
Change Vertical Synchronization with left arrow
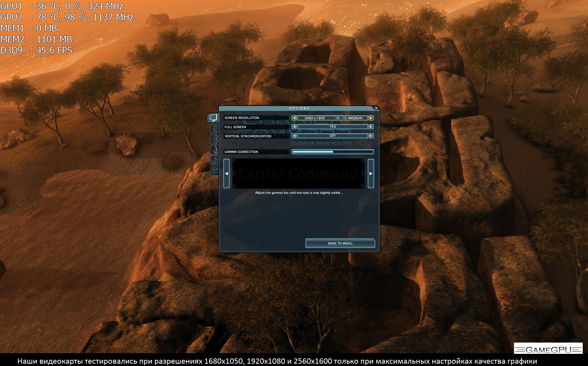pyautogui.click(x=294, y=136)
